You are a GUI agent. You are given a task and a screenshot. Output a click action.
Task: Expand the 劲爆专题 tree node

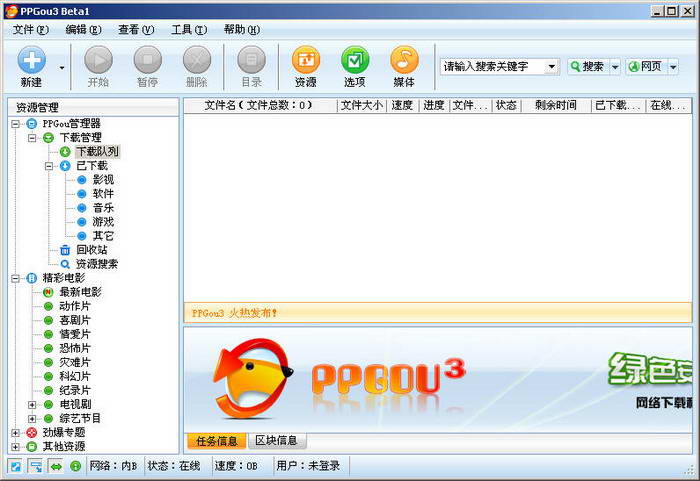[16, 433]
